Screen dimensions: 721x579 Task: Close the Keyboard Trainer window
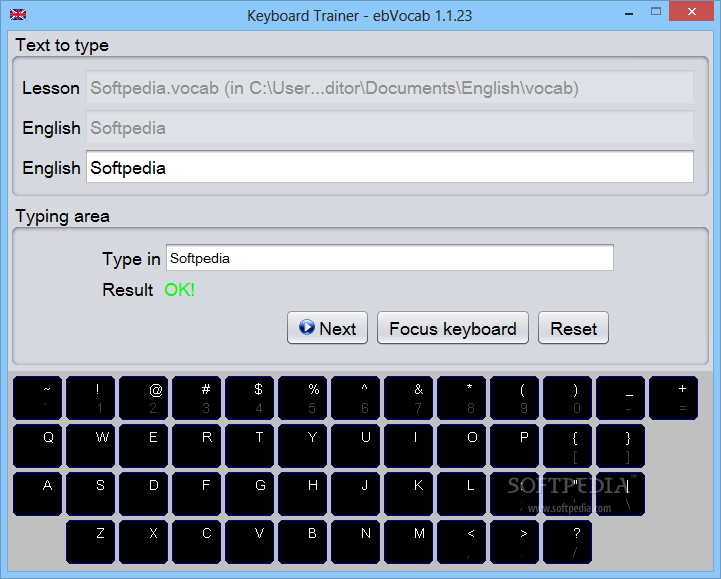click(692, 12)
